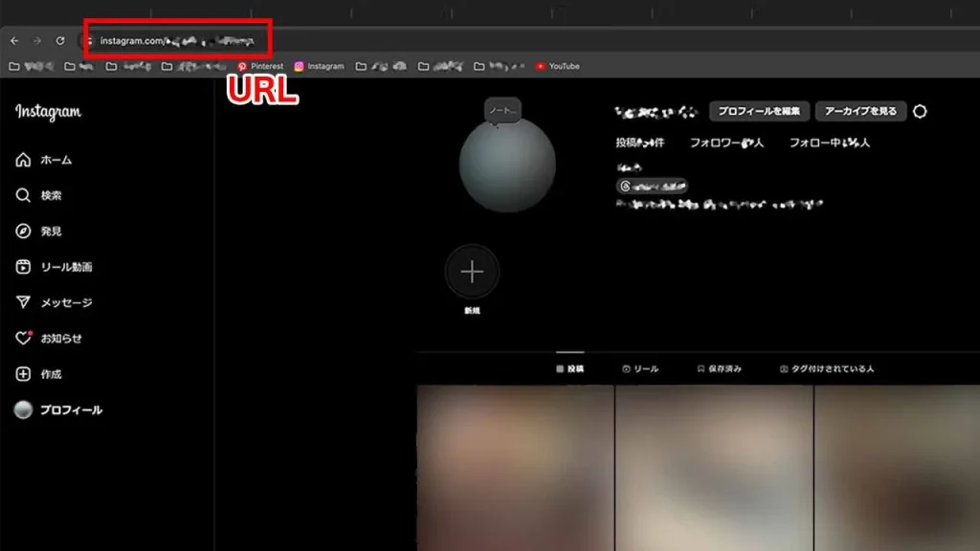Click the site info icon in address bar
This screenshot has width=980, height=551.
tap(89, 41)
